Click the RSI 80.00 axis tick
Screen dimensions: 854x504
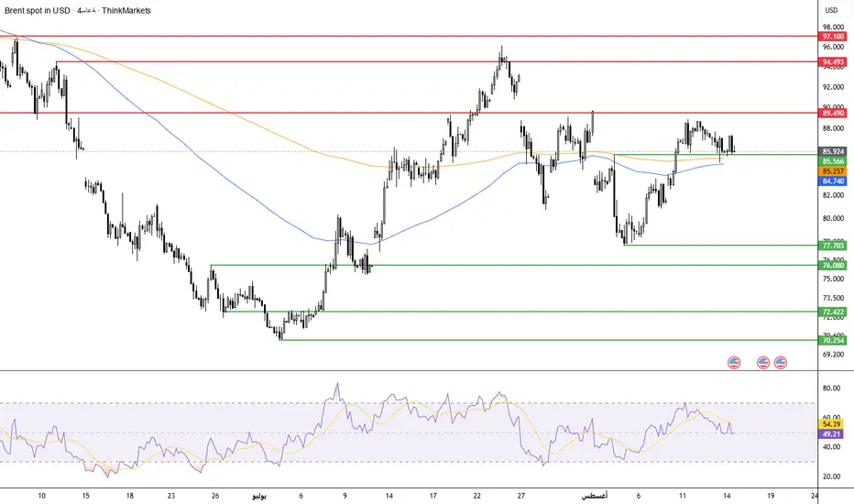point(831,389)
